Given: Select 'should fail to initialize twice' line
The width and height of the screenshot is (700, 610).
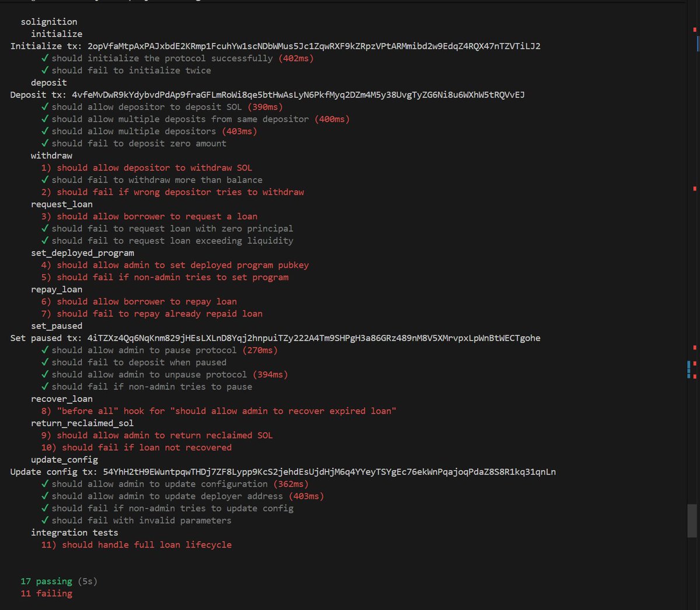Looking at the screenshot, I should [126, 71].
